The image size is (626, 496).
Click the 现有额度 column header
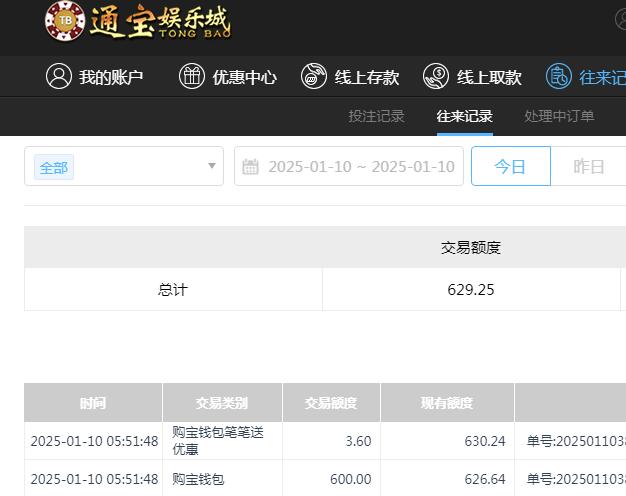[x=447, y=403]
